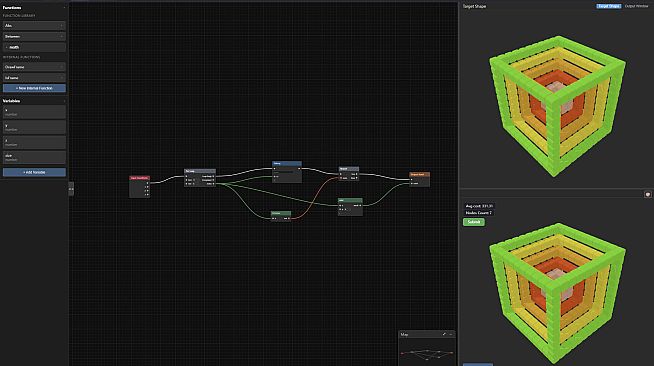The height and width of the screenshot is (366, 654).
Task: Switch to the Target Shape tab
Action: pyautogui.click(x=609, y=6)
